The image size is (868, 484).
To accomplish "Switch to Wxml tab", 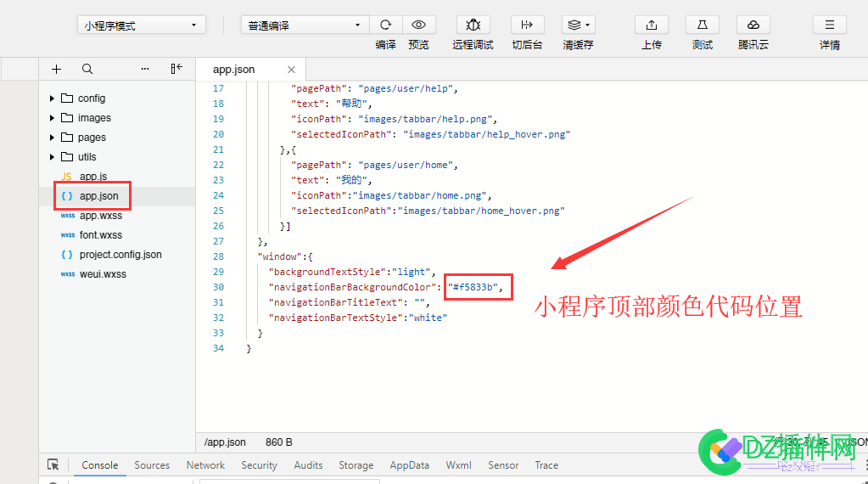I will point(458,465).
